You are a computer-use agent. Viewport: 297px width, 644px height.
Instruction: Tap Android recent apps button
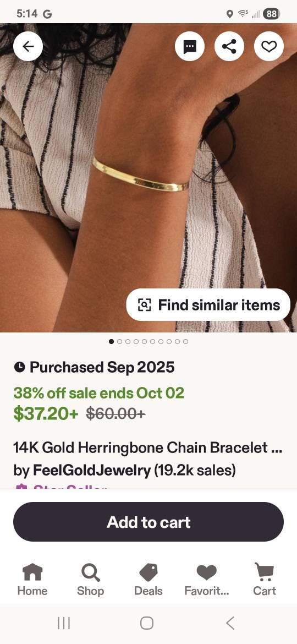64,623
